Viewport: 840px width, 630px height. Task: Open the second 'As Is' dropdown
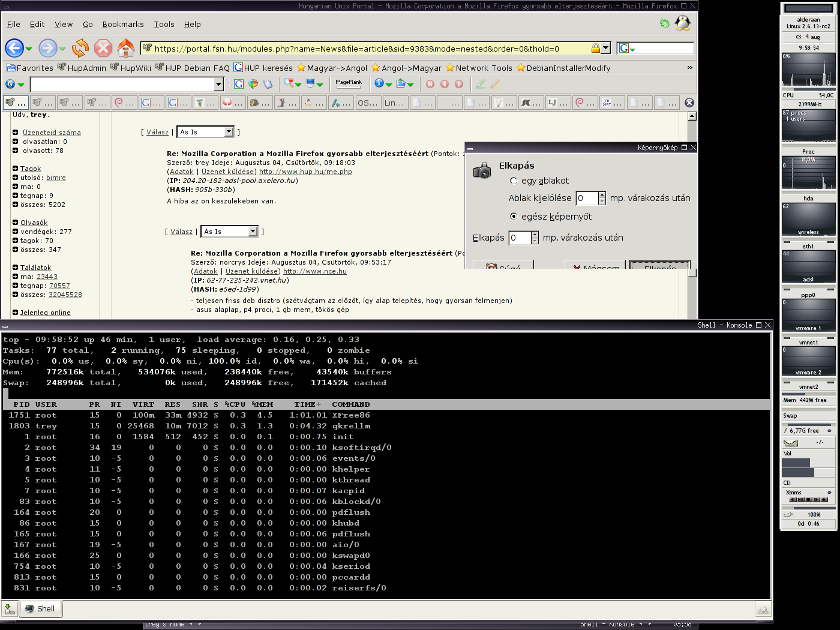coord(229,232)
